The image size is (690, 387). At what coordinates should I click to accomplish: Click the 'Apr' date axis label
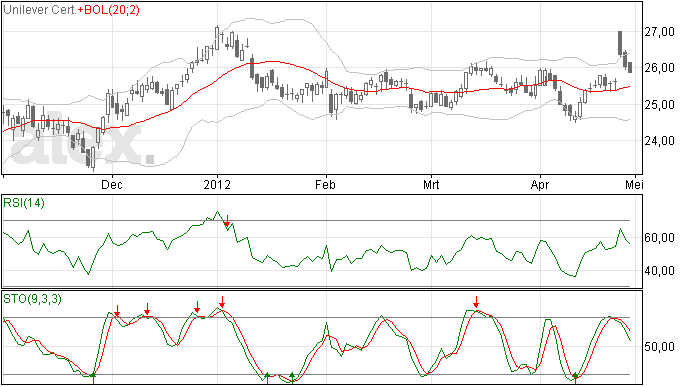(540, 184)
